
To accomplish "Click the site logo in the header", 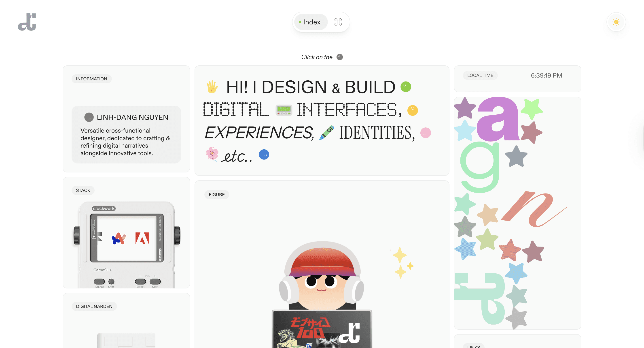I will 27,22.
